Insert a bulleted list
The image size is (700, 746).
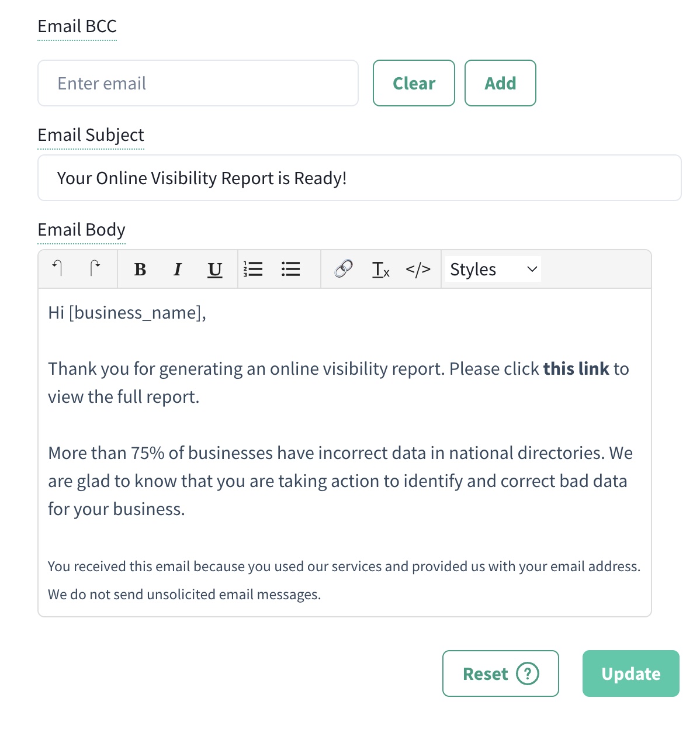[290, 269]
